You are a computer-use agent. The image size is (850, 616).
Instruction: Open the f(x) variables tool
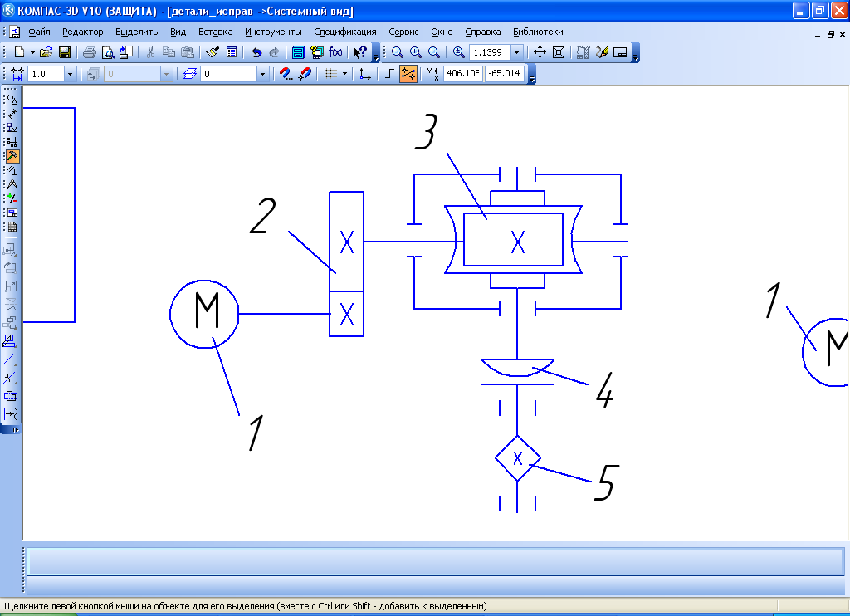pos(335,52)
